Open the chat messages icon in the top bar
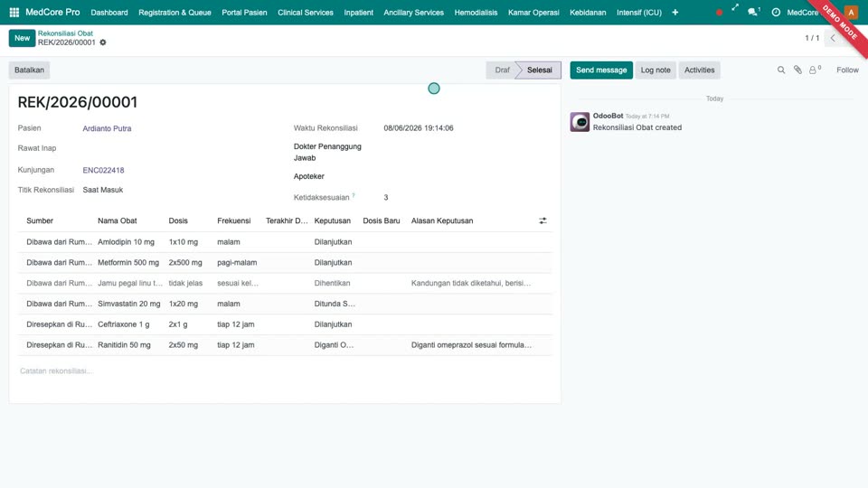Viewport: 868px width, 488px height. [753, 12]
